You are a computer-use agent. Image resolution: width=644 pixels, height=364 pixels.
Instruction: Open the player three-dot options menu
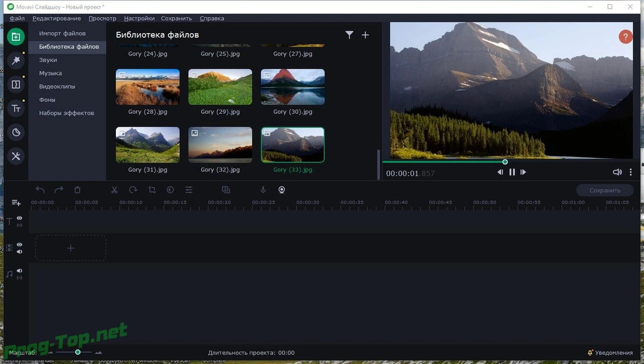coord(631,172)
